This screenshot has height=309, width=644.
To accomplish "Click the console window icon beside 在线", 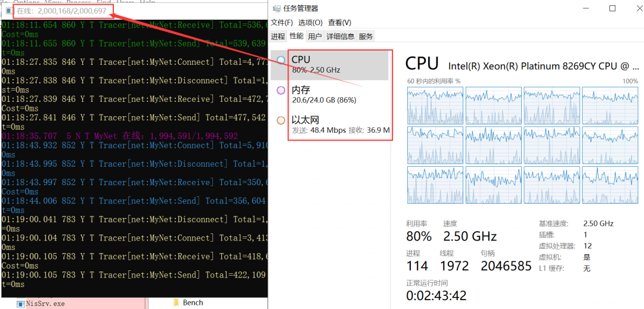I will coord(8,11).
